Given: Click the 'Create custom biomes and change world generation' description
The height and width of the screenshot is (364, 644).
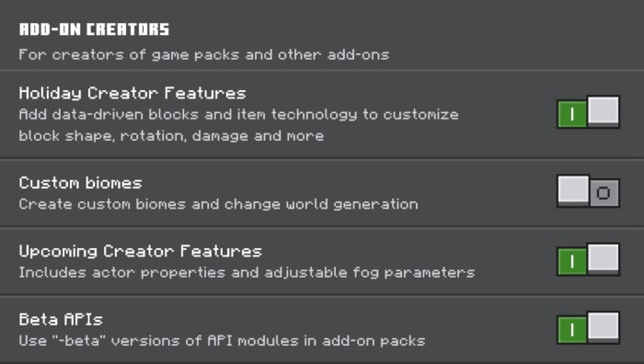Looking at the screenshot, I should (x=219, y=204).
